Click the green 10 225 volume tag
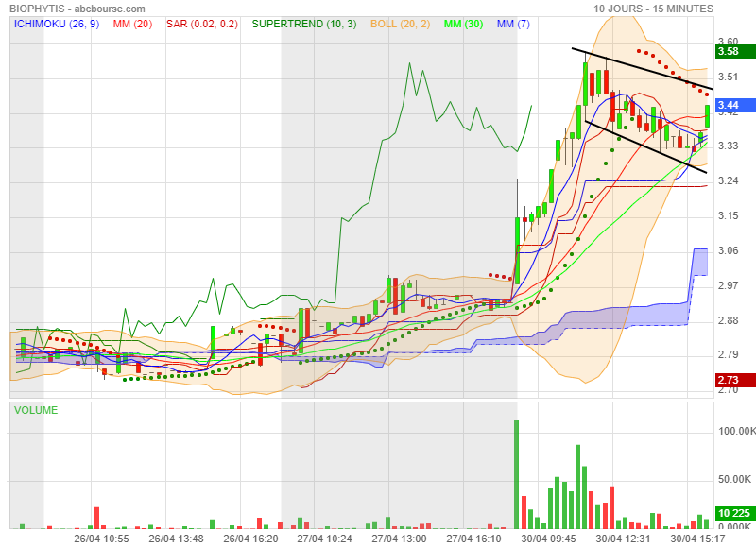This screenshot has height=548, width=756. point(735,513)
